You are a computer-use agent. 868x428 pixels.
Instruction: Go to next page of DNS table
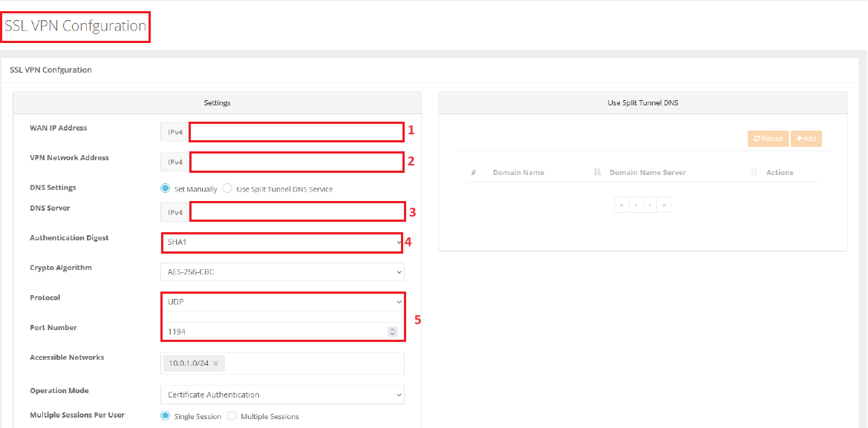[650, 205]
